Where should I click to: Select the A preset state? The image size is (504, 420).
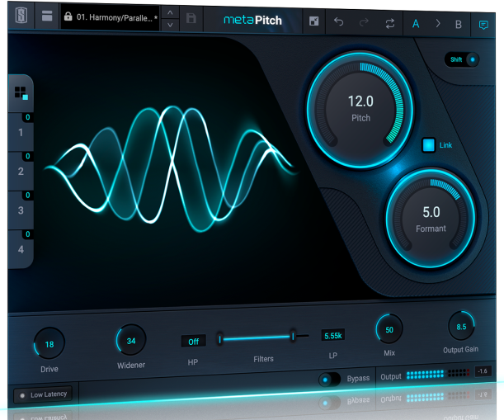click(x=416, y=23)
